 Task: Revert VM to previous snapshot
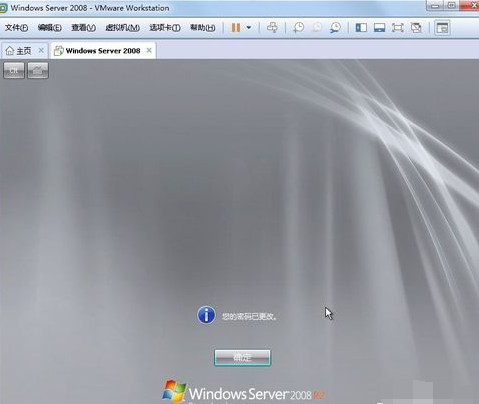[317, 27]
